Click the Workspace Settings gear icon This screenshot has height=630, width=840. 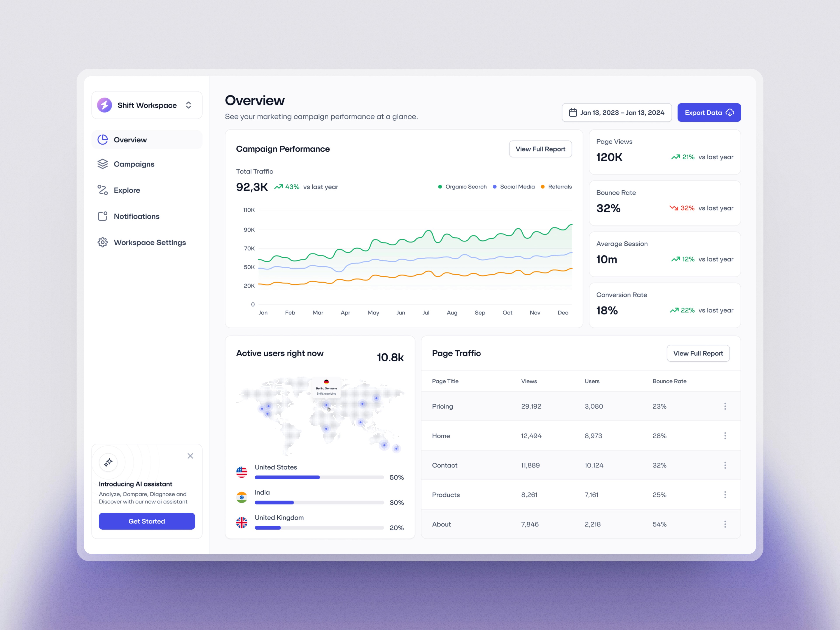click(103, 242)
